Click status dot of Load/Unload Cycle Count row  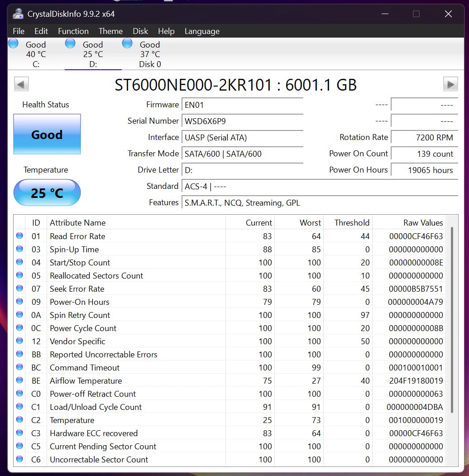coord(20,406)
